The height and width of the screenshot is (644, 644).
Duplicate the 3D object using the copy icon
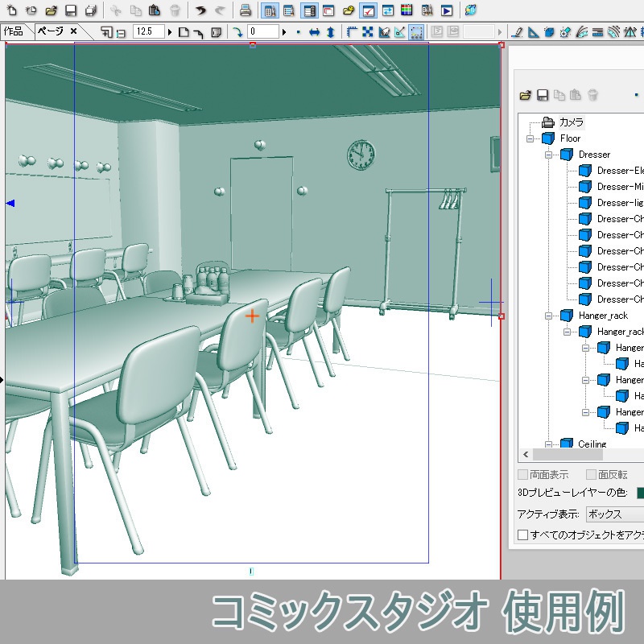(561, 95)
